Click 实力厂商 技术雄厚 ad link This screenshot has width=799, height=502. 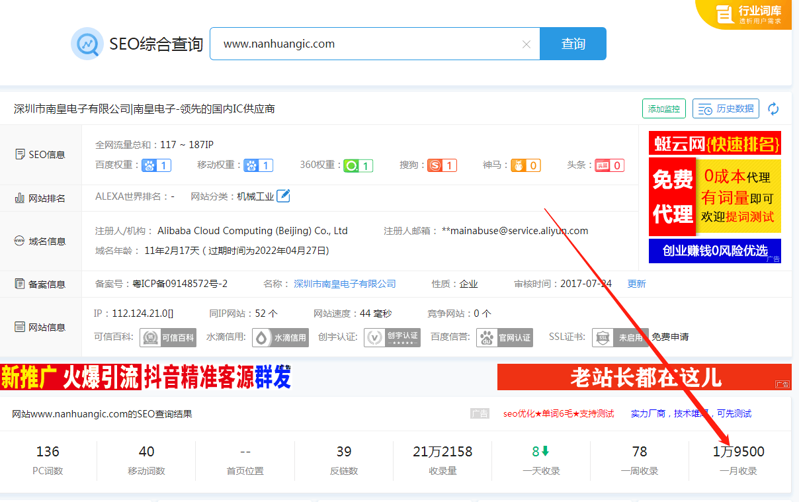click(691, 413)
